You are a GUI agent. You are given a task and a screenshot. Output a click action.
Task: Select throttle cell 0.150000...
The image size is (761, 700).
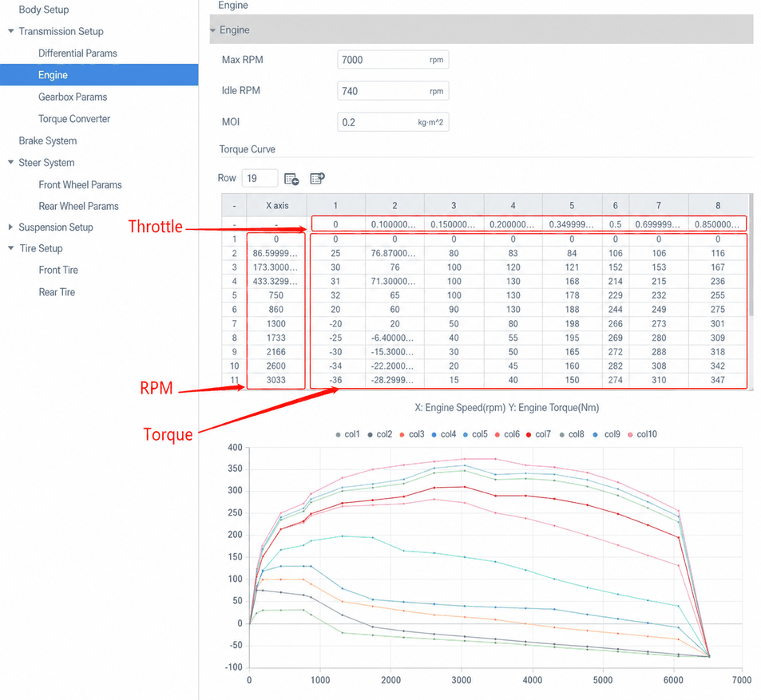coord(454,224)
